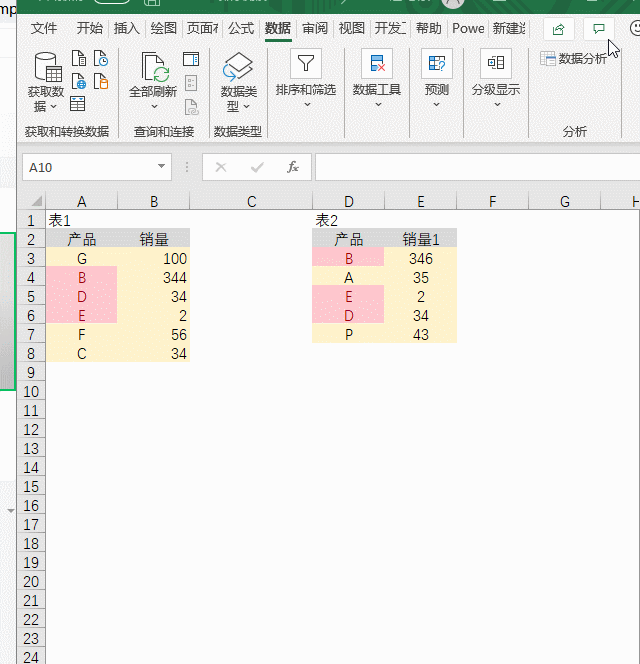
Task: Select the 销量1 header cell in table 2
Action: point(421,239)
